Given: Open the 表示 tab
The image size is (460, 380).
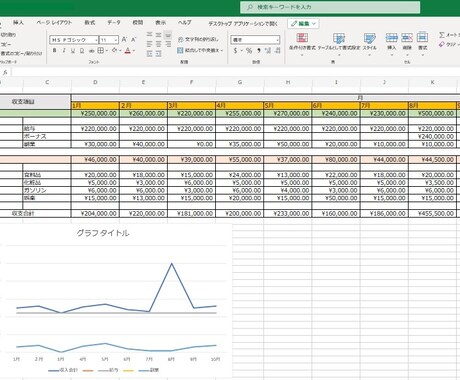Looking at the screenshot, I should point(160,23).
